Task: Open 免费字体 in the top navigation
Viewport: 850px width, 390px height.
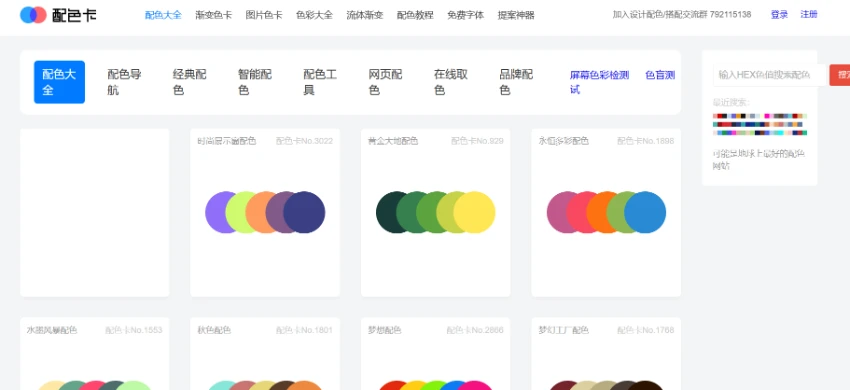Action: [x=466, y=15]
